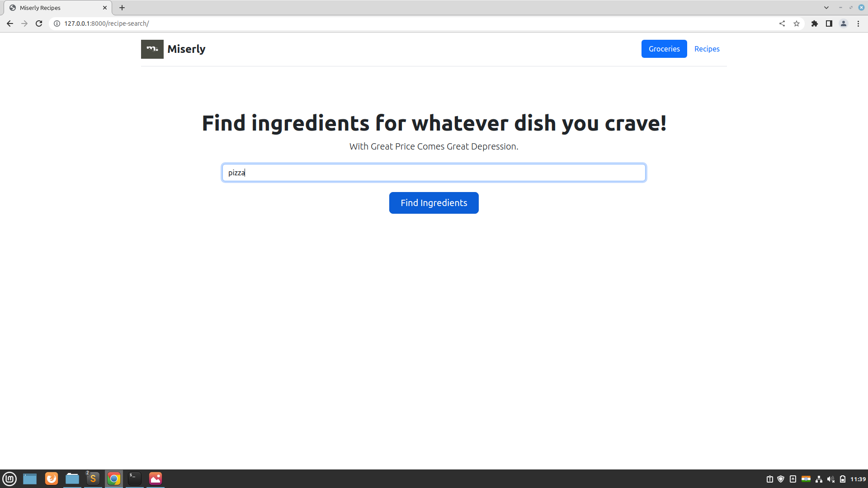The height and width of the screenshot is (488, 868).
Task: Click the recipe search input containing pizza
Action: click(x=434, y=173)
